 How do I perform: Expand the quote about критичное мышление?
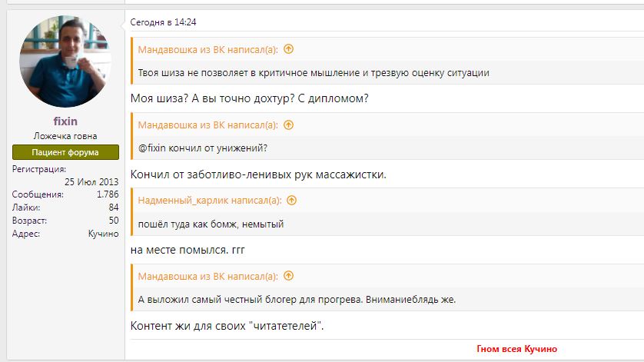point(314,73)
